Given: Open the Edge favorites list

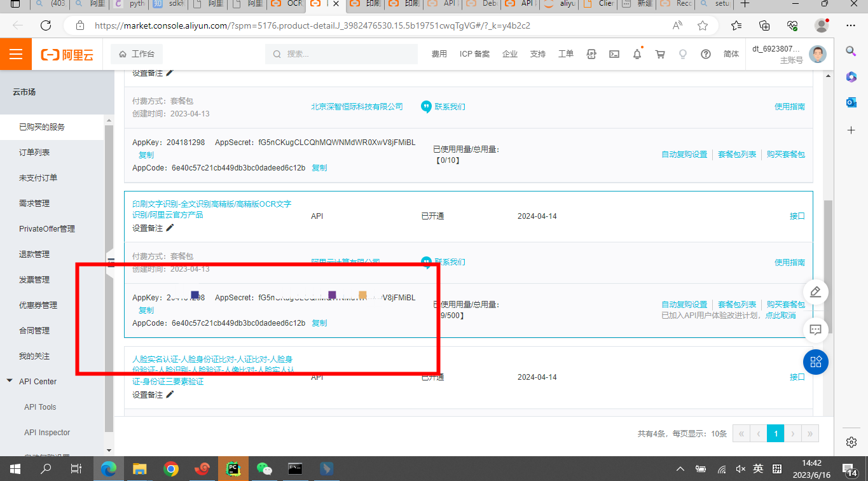Looking at the screenshot, I should click(x=736, y=25).
